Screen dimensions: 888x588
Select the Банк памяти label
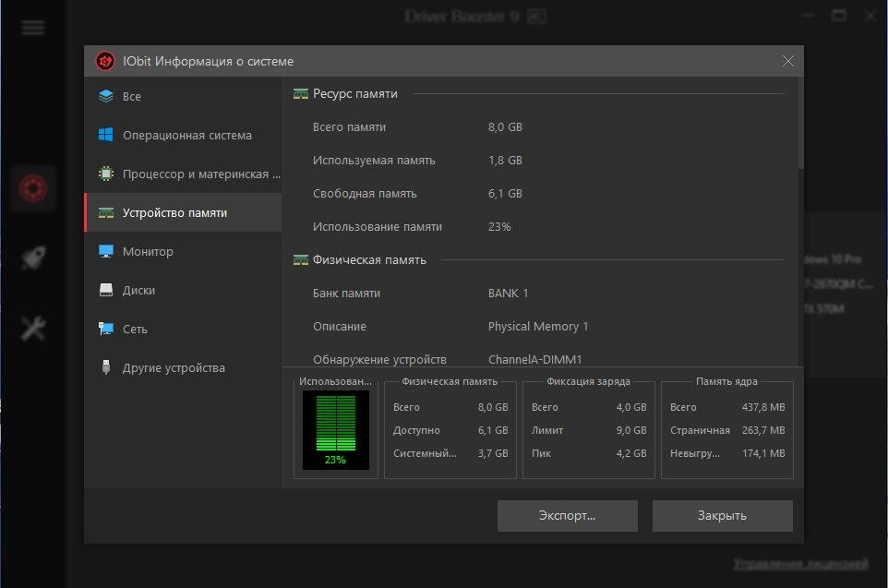click(346, 294)
